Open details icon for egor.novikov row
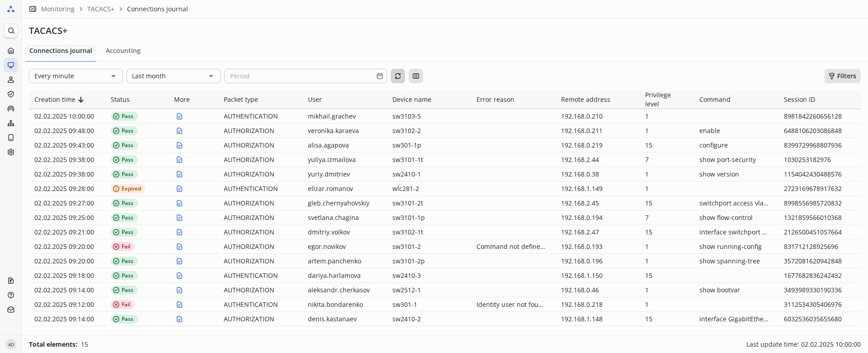Image resolution: width=868 pixels, height=353 pixels. click(179, 247)
